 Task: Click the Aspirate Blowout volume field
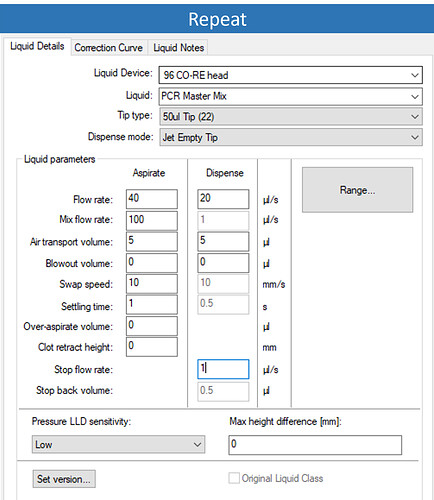point(152,263)
